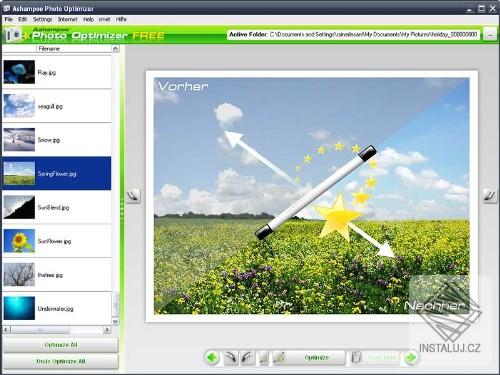The width and height of the screenshot is (500, 375).
Task: Click the horizontal scrollbar left arrow
Action: 6,330
